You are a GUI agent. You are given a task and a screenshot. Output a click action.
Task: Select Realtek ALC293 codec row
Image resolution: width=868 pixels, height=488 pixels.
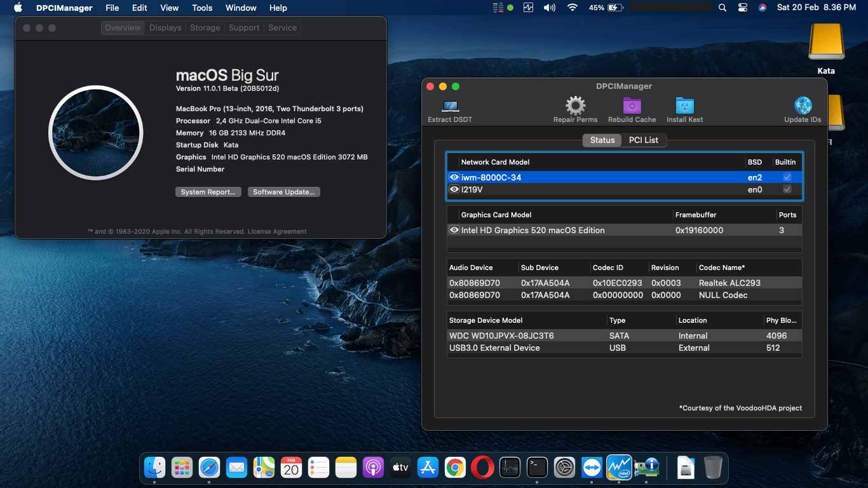pyautogui.click(x=625, y=283)
